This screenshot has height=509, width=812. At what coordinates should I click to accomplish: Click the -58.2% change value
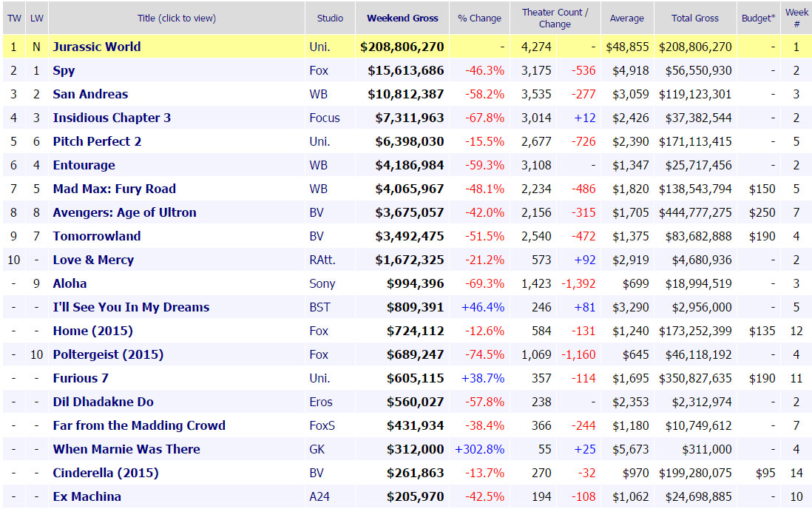(x=484, y=94)
